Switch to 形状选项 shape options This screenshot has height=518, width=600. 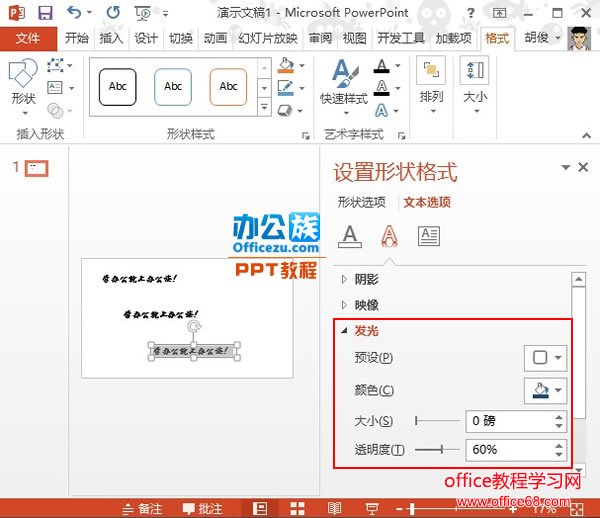[x=362, y=202]
